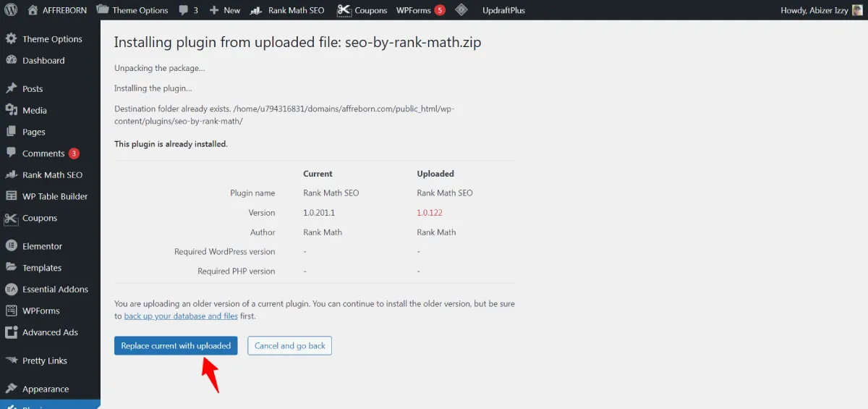Go to Dashboard in the sidebar
The image size is (868, 409).
pyautogui.click(x=43, y=61)
